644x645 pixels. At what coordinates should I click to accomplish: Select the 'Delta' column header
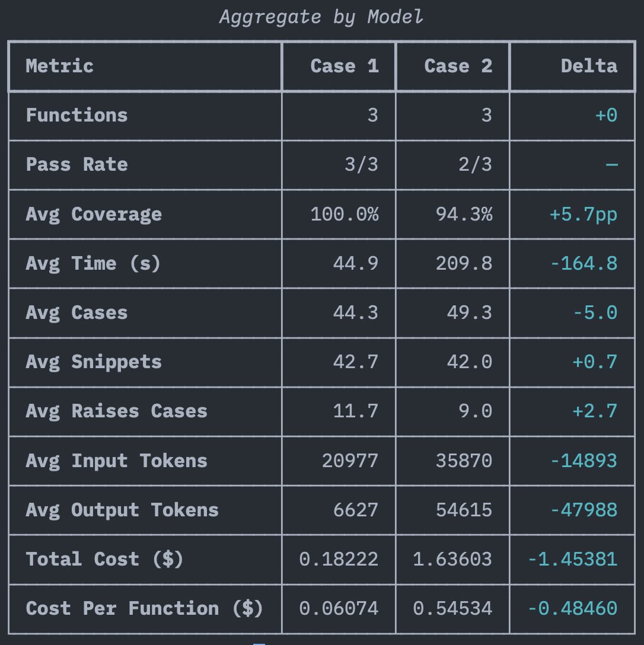pos(589,66)
